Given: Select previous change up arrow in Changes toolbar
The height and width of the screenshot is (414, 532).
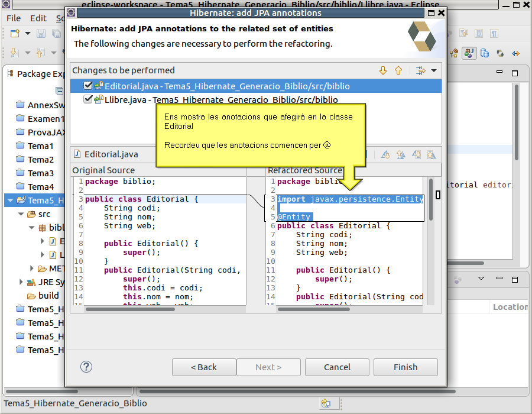Looking at the screenshot, I should [398, 70].
